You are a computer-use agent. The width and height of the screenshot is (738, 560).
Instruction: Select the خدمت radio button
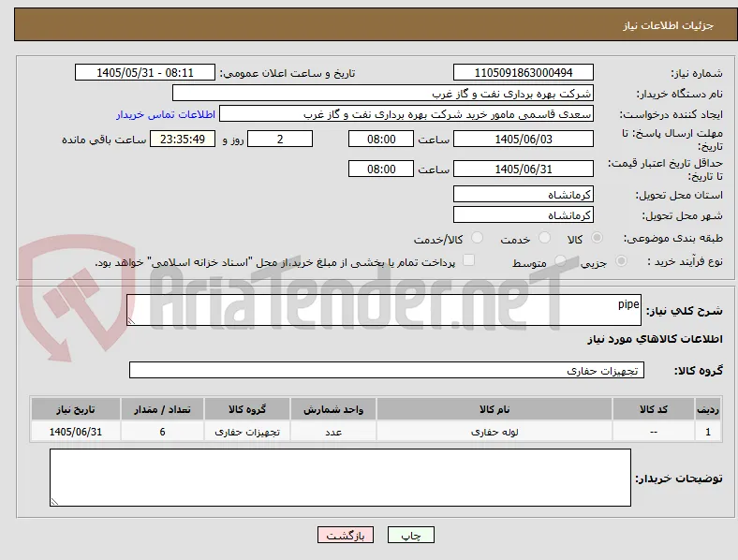pos(544,238)
